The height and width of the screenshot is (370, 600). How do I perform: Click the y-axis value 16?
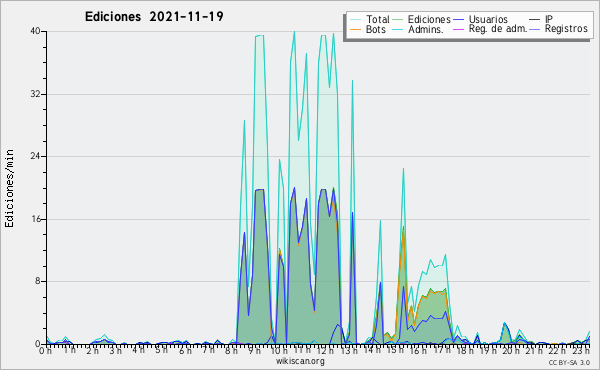pyautogui.click(x=36, y=219)
